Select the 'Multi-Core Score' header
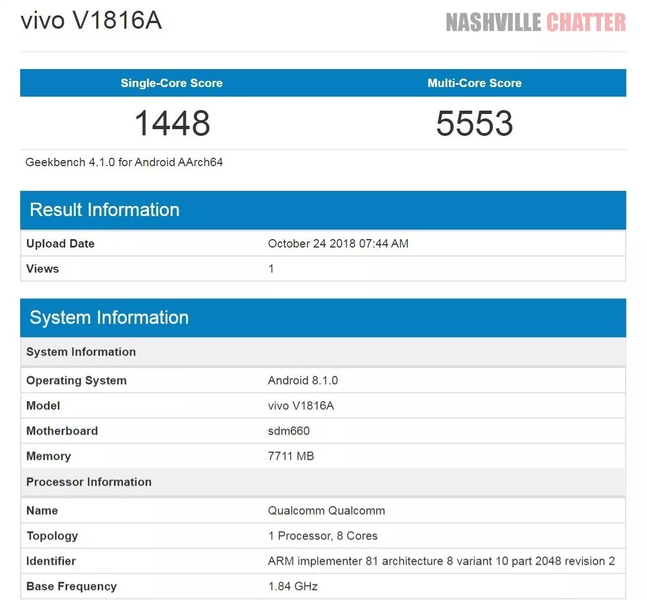647x600 pixels. pyautogui.click(x=475, y=83)
